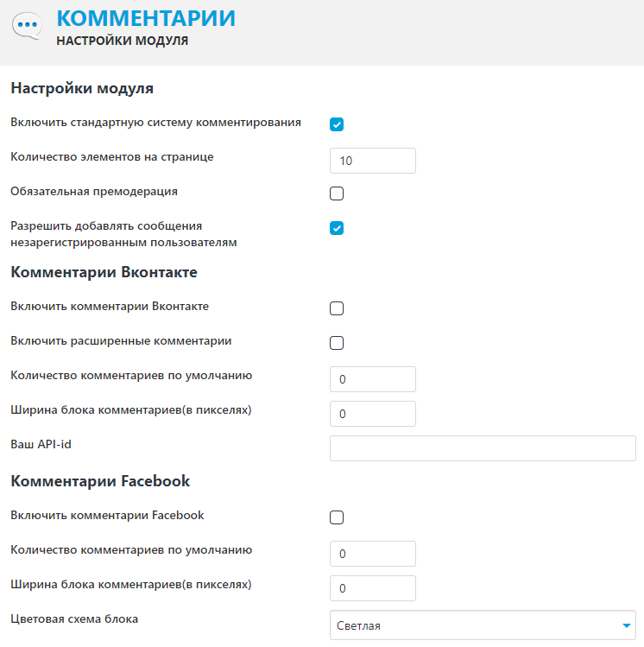Focus Вконтакте default comment count field

[372, 379]
